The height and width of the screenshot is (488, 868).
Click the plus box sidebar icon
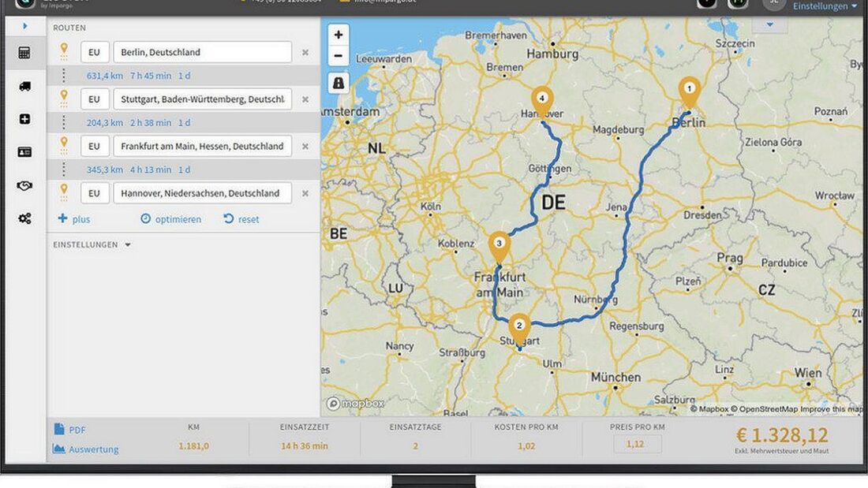coord(24,119)
